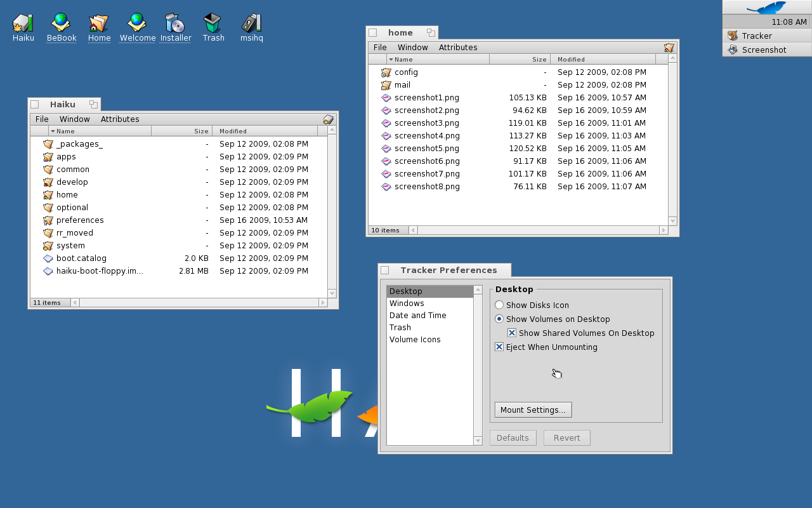Click the volume icon in Haiku window menu bar
Viewport: 812px width, 508px height.
329,119
